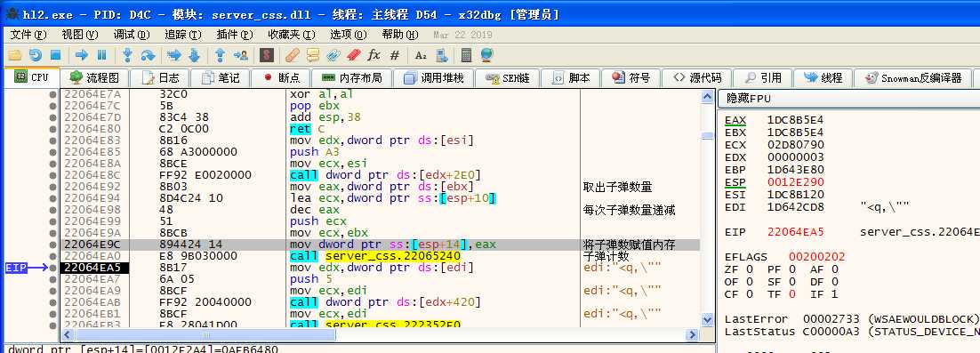Click the comment 每次子弹数量递减
980x353 pixels.
point(629,210)
